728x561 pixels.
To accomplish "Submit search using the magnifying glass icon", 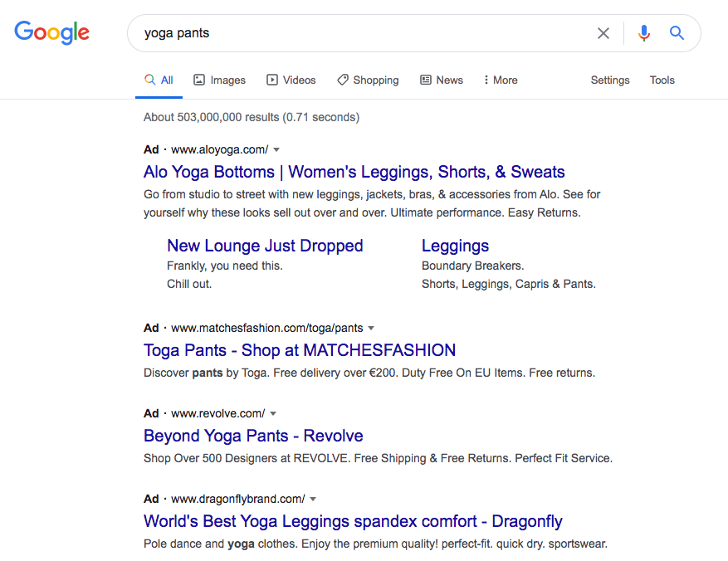I will click(x=677, y=33).
